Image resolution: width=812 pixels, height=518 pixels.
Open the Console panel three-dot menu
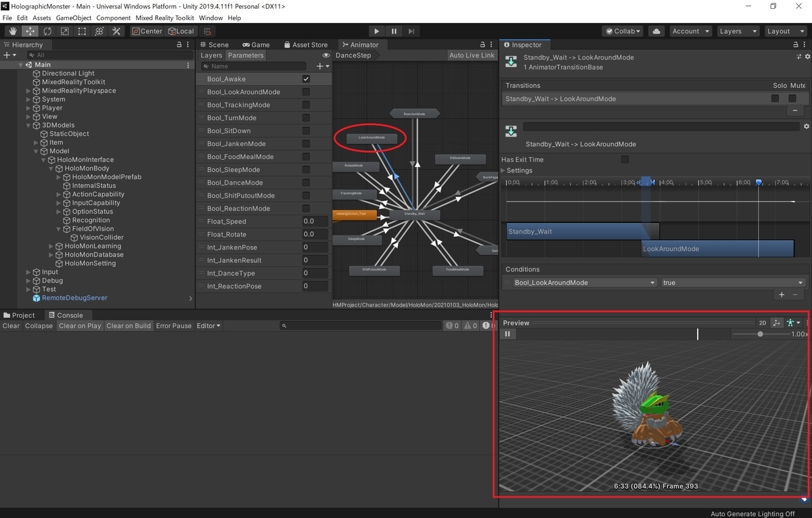pos(491,315)
